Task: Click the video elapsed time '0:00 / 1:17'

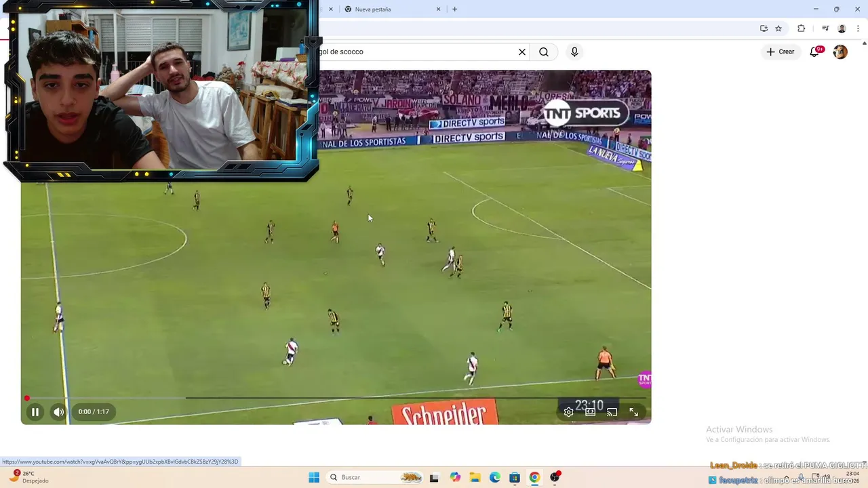Action: tap(94, 411)
